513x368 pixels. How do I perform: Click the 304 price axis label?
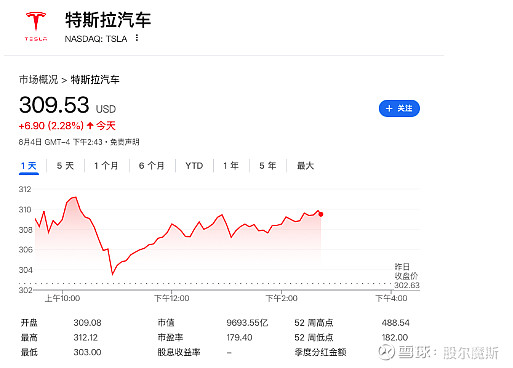pyautogui.click(x=25, y=270)
